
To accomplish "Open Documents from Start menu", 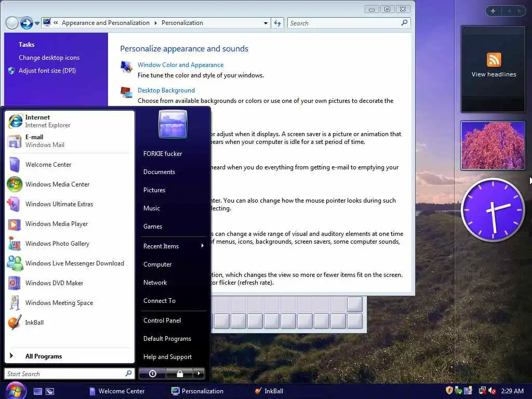I will click(x=159, y=172).
